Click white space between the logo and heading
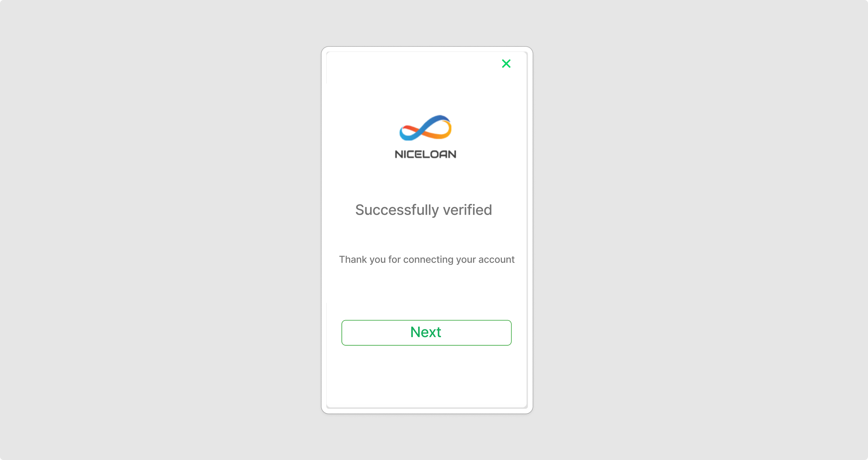Viewport: 868px width, 460px height. (x=426, y=180)
